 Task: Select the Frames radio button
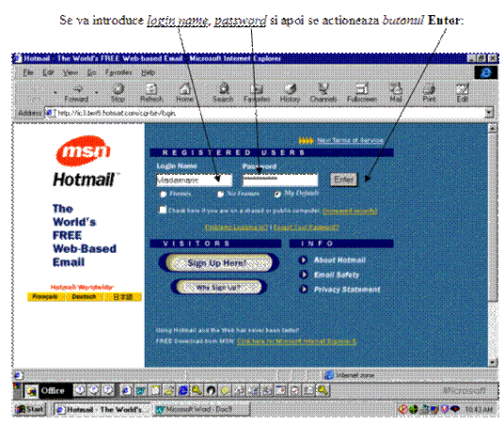coord(164,194)
